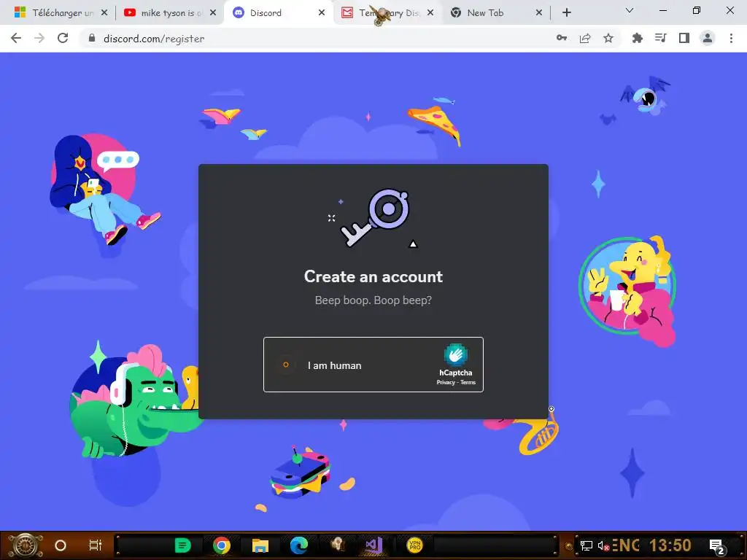
Task: Close the Discord tab
Action: click(x=322, y=13)
